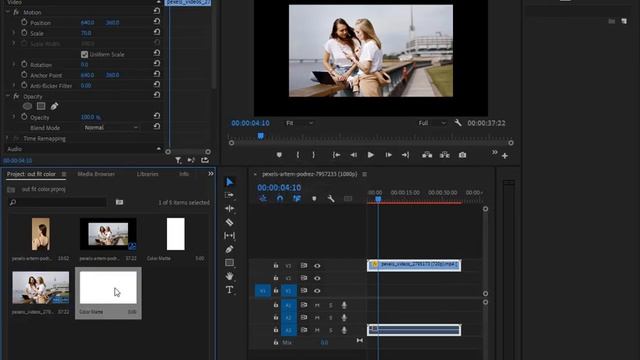
Task: Switch to the Info tab
Action: [x=184, y=174]
